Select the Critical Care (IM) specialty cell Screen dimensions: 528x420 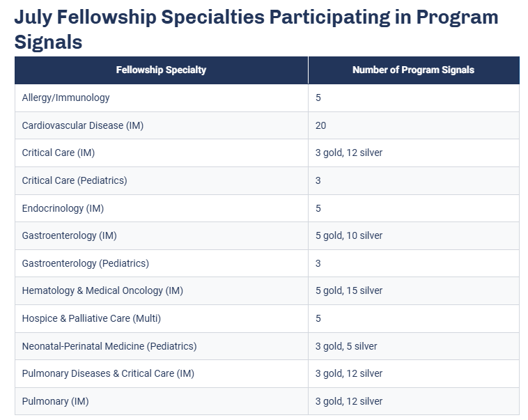coord(162,153)
